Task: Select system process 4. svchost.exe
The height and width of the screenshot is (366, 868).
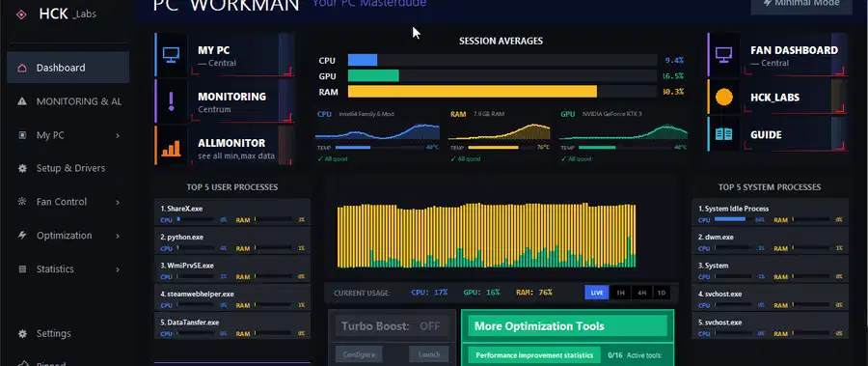Action: tap(770, 298)
